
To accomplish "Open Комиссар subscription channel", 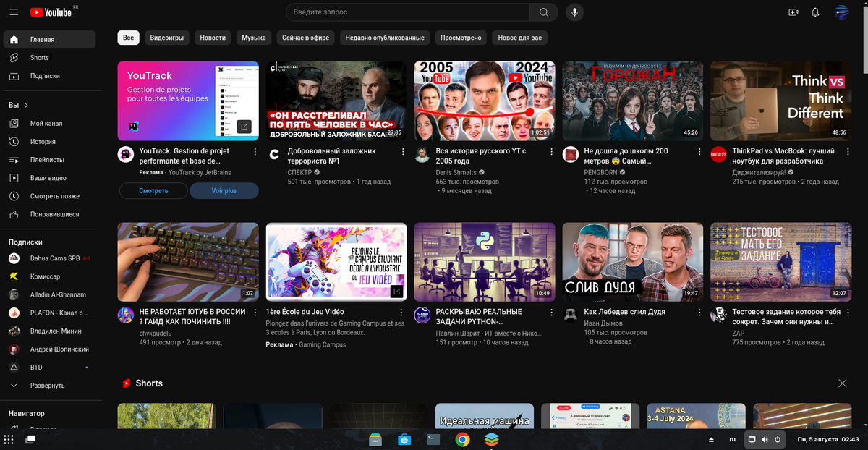I will [49, 276].
